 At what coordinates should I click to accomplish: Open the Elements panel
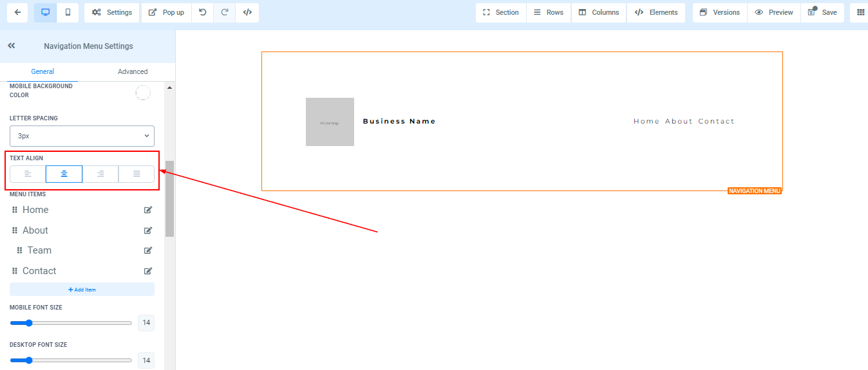tap(656, 12)
